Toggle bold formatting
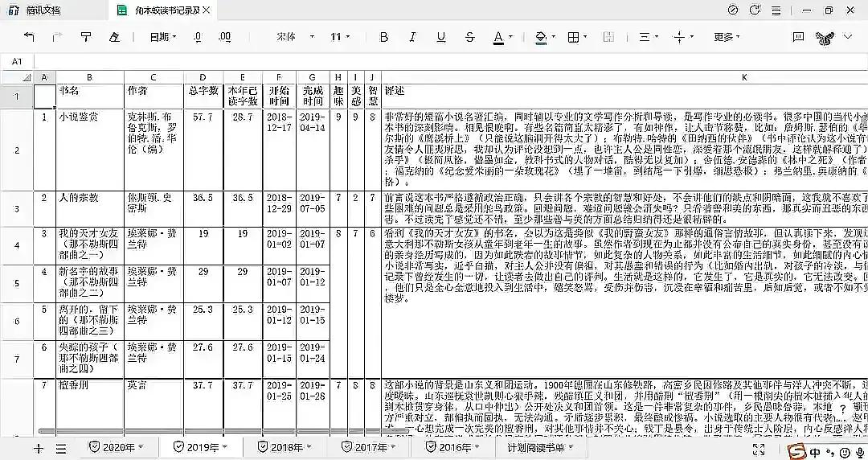868x460 pixels. 383,37
